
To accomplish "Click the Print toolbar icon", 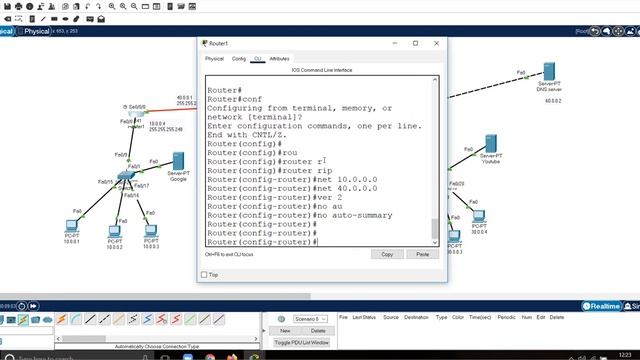I will [18, 7].
